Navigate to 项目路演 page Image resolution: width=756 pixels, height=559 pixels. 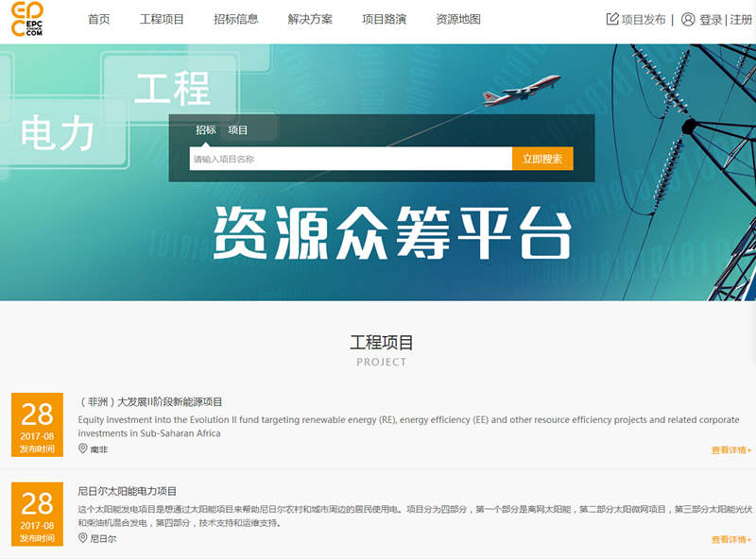click(384, 19)
